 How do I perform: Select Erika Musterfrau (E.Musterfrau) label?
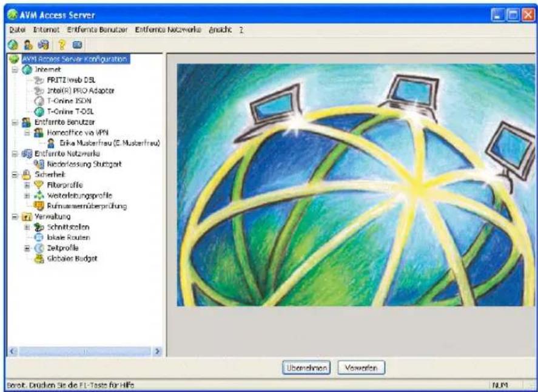110,143
